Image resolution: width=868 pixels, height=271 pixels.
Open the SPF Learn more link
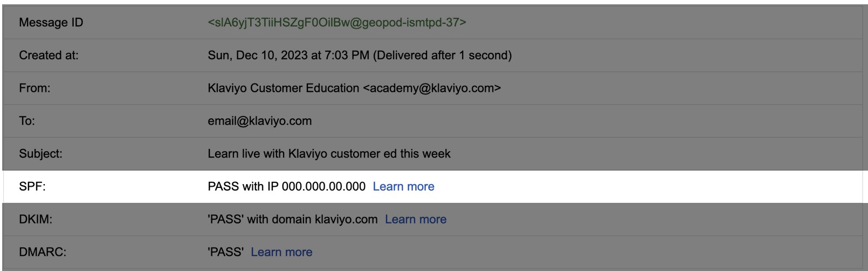point(403,187)
